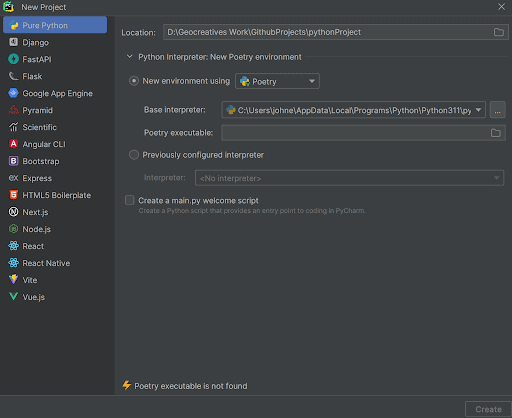Click the ellipsis button beside Base interpreter
Screen dimensions: 512x418
click(498, 110)
